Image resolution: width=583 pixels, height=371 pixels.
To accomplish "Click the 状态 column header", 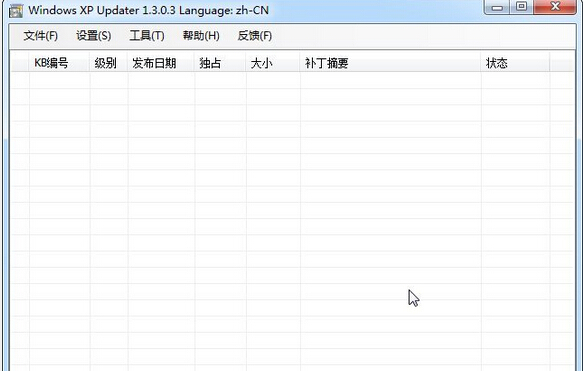I will pyautogui.click(x=515, y=63).
